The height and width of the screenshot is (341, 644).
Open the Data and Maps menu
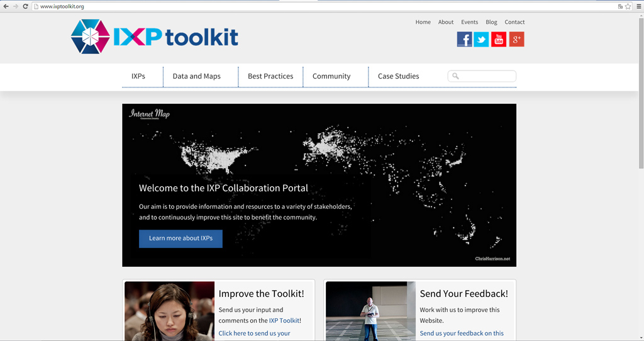[x=197, y=76]
